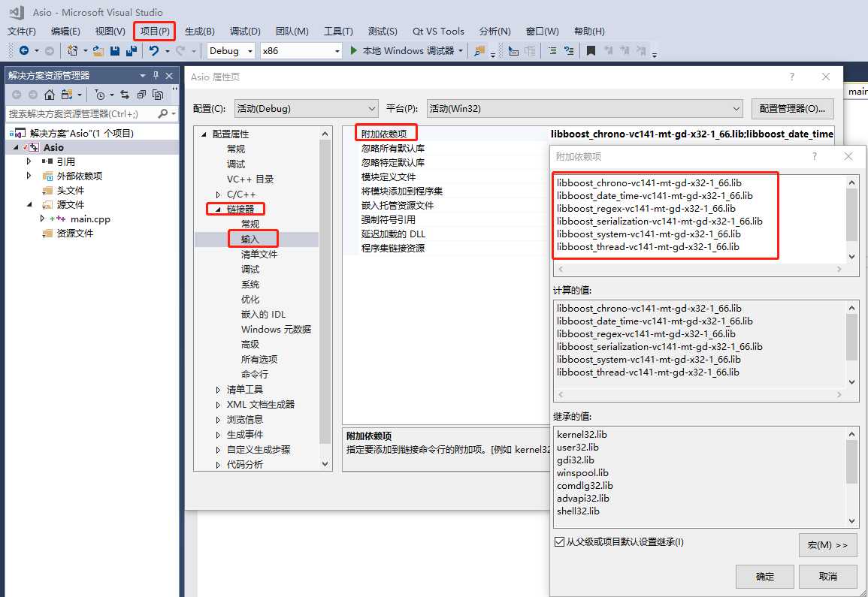The width and height of the screenshot is (868, 597).
Task: Click the Open File folder icon
Action: pyautogui.click(x=98, y=51)
